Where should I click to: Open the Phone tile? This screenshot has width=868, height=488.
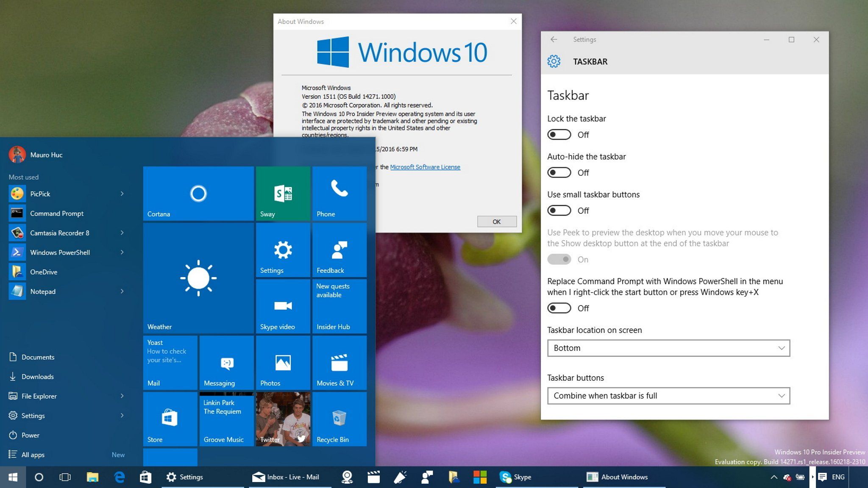(339, 194)
